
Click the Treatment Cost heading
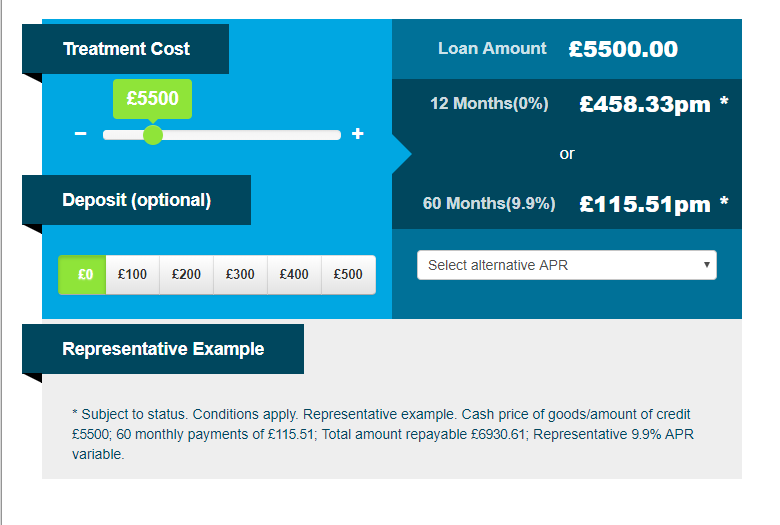point(126,49)
